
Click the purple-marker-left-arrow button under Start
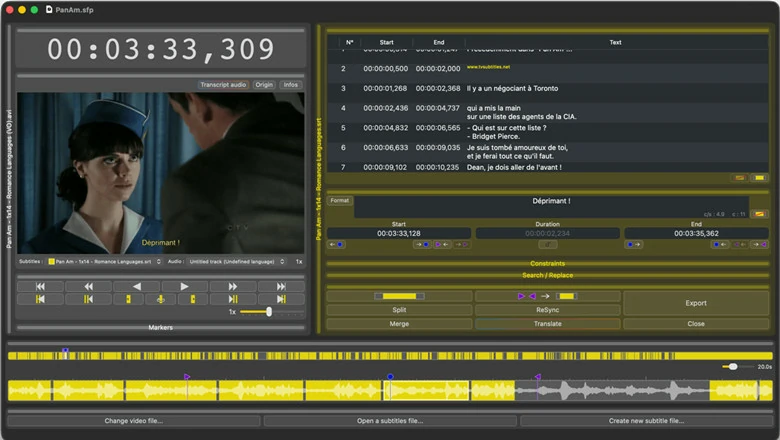point(442,245)
